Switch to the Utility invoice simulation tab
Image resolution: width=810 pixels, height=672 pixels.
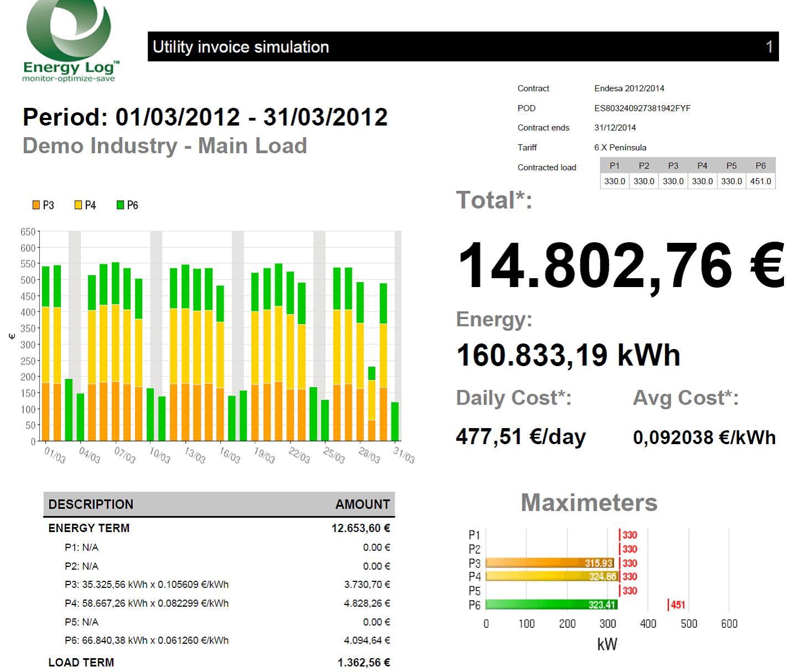pos(241,47)
